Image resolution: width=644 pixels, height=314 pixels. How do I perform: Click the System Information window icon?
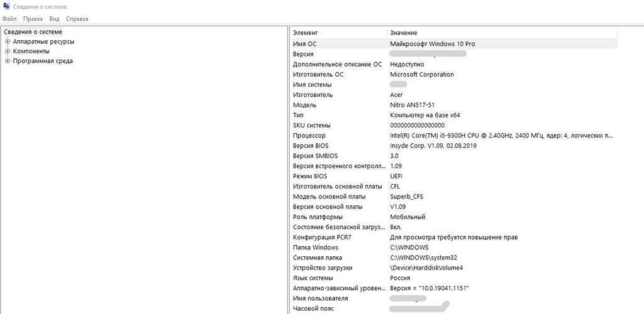[x=6, y=6]
